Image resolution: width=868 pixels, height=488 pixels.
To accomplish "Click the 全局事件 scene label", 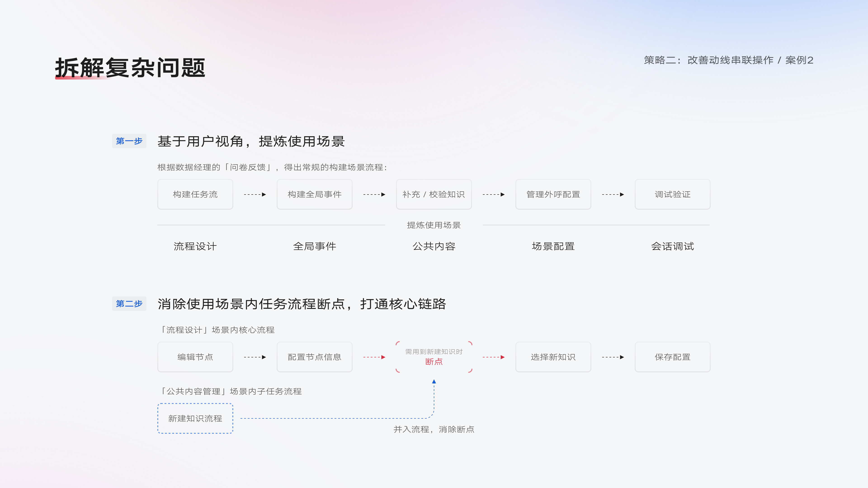I will coord(314,246).
